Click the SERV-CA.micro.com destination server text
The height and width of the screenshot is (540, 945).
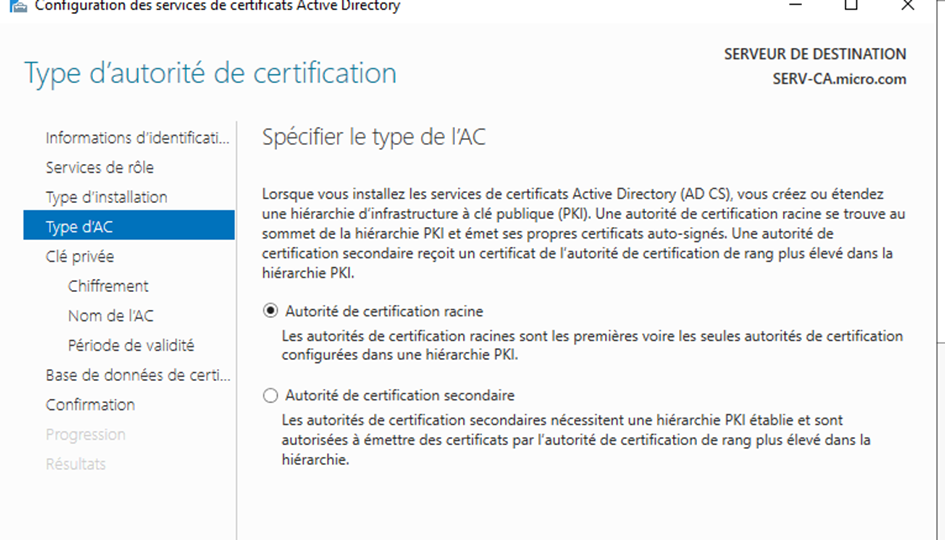click(839, 79)
